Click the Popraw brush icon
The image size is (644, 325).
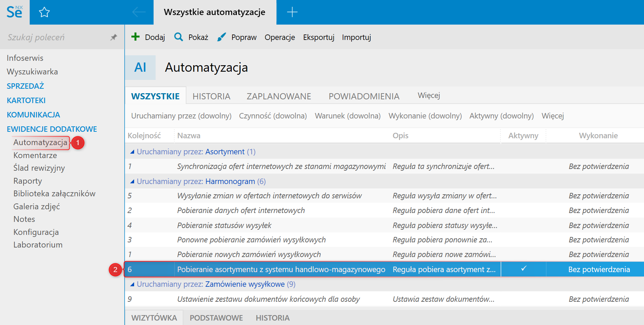click(221, 37)
